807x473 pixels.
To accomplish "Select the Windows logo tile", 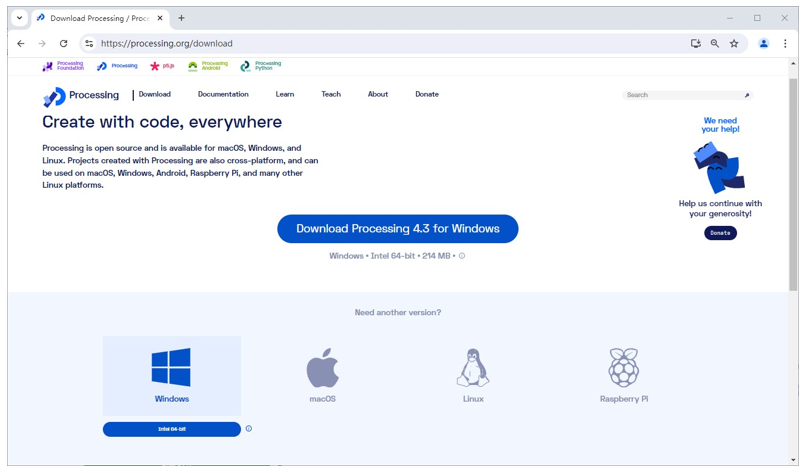I will [171, 376].
